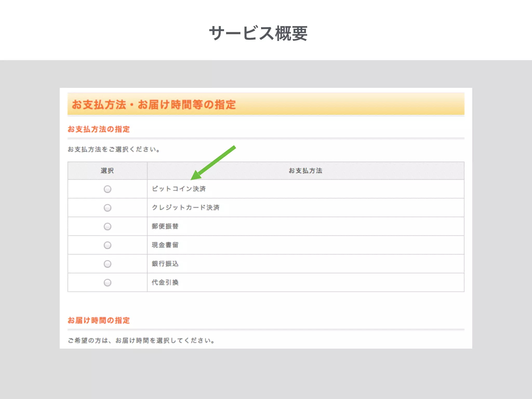
Task: Click the ご希望の方は、お届け時間を選択してください text
Action: [141, 341]
